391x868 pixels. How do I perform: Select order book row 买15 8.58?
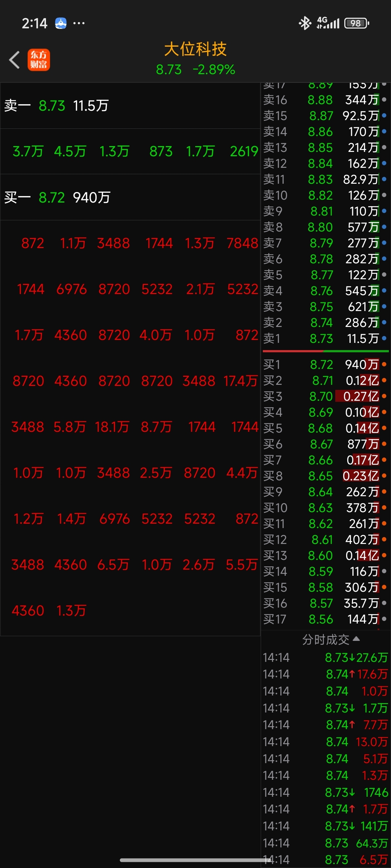click(x=325, y=587)
